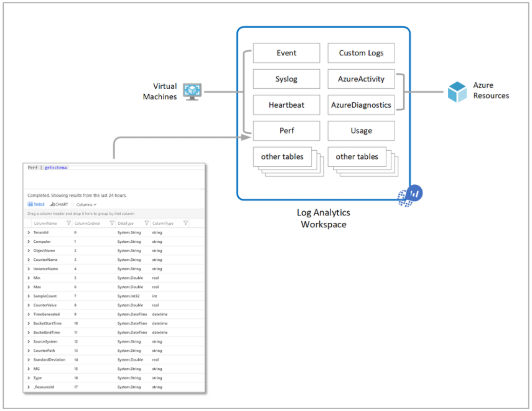
Task: Select the Syslog table box
Action: point(286,79)
